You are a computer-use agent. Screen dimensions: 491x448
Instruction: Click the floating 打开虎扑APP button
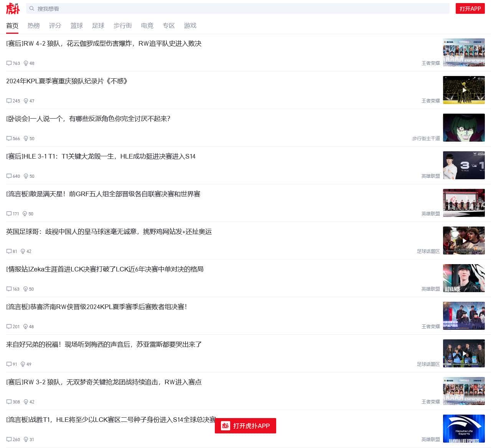pyautogui.click(x=245, y=426)
